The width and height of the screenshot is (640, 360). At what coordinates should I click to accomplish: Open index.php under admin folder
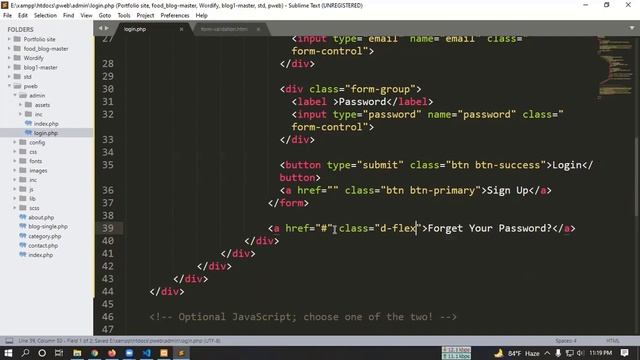click(46, 124)
